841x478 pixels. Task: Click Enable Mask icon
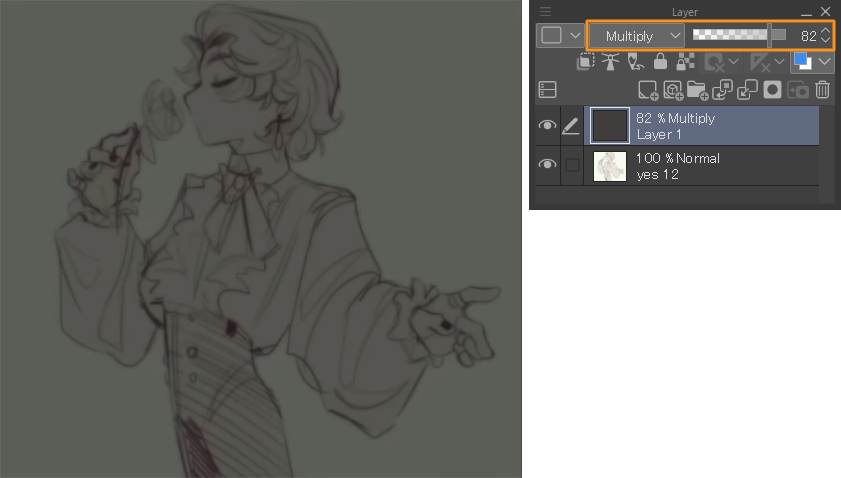714,62
